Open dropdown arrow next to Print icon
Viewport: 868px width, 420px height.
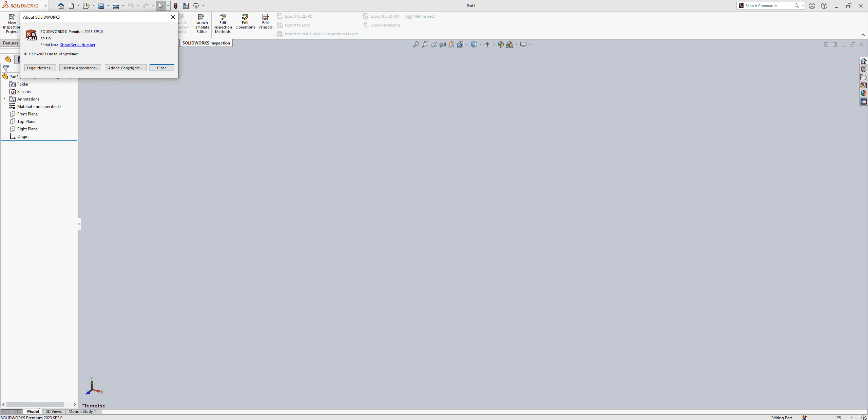123,6
